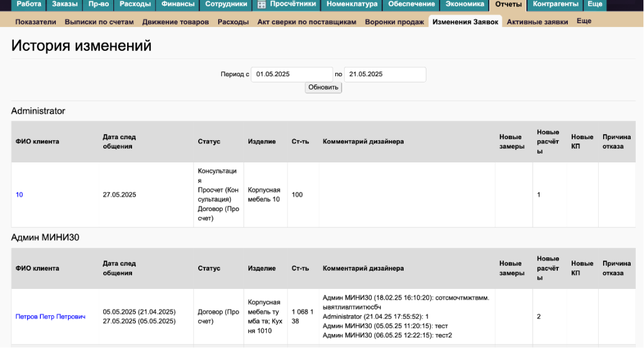Open the Акт сверки по поставщикам report
Screen dimensions: 644x348
click(x=307, y=22)
